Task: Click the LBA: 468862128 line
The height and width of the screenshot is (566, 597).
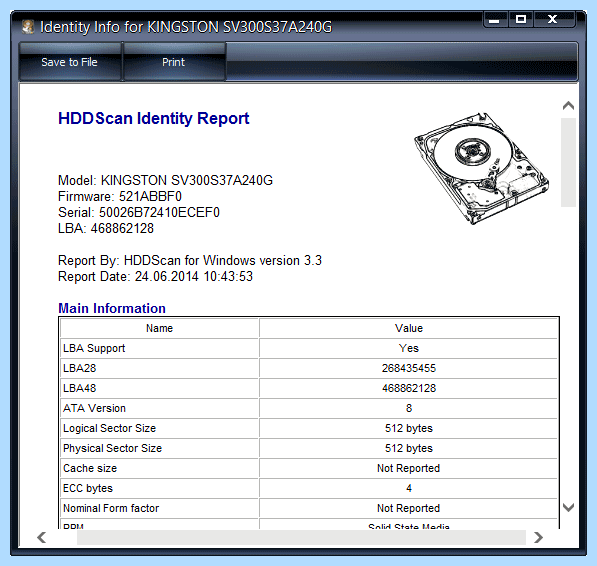Action: coord(106,228)
